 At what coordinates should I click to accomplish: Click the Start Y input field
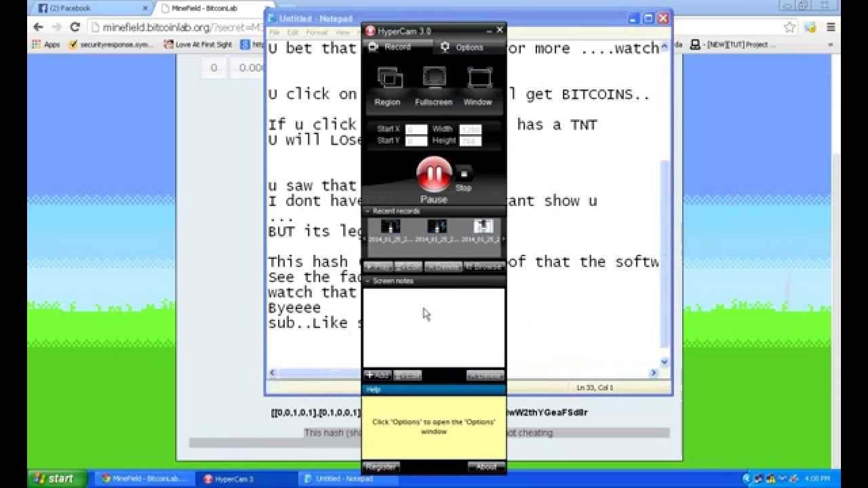pyautogui.click(x=416, y=141)
